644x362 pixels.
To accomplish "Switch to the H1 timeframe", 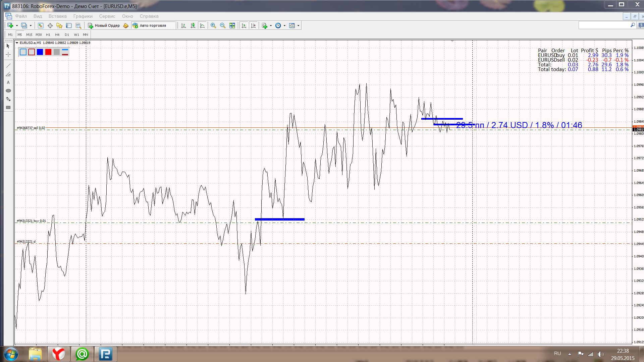I will (48, 35).
